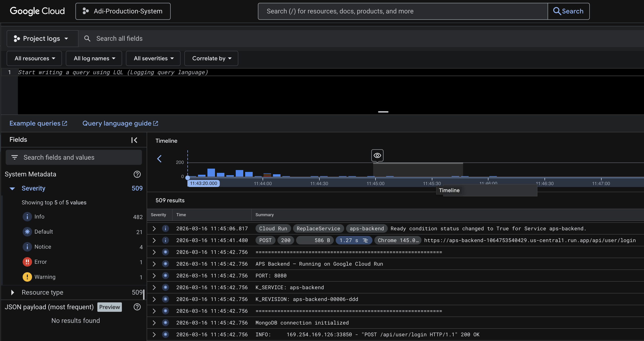Click the Chrome 145.0 user agent chip
The image size is (644, 341).
pos(398,240)
